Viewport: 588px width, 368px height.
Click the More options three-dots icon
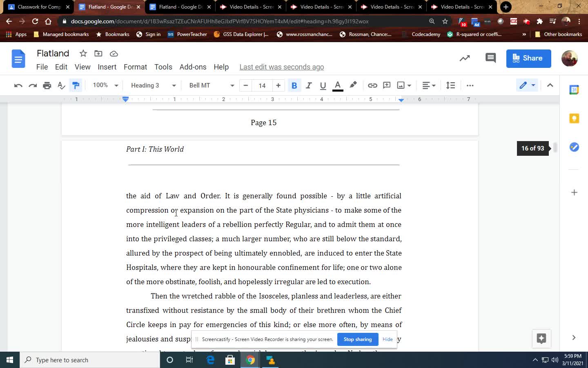coord(470,85)
